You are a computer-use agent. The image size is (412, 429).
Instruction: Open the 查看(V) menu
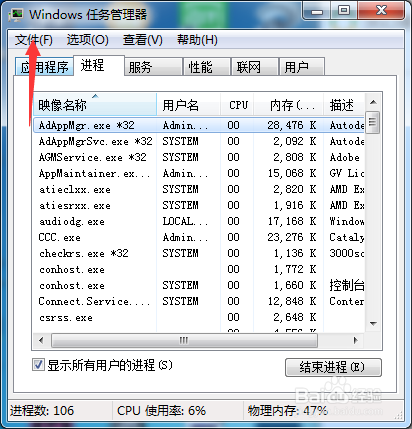pyautogui.click(x=142, y=40)
